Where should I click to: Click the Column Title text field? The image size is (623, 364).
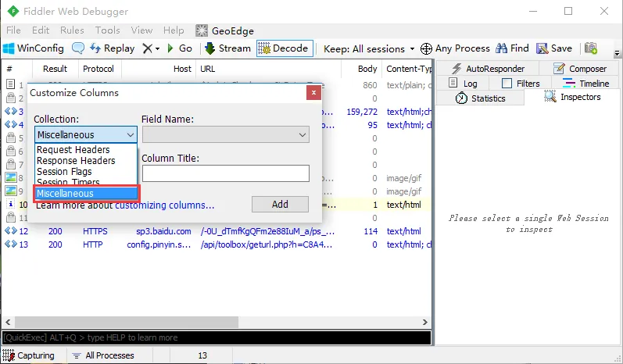pyautogui.click(x=226, y=173)
